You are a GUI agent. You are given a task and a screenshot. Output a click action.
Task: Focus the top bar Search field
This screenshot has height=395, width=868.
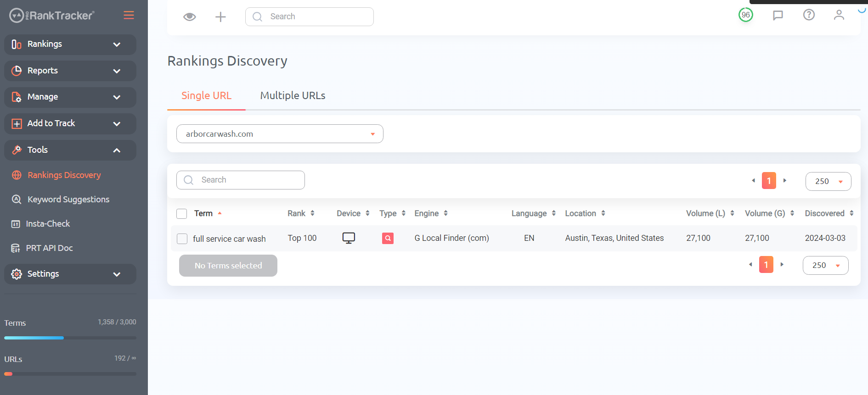[x=310, y=17]
